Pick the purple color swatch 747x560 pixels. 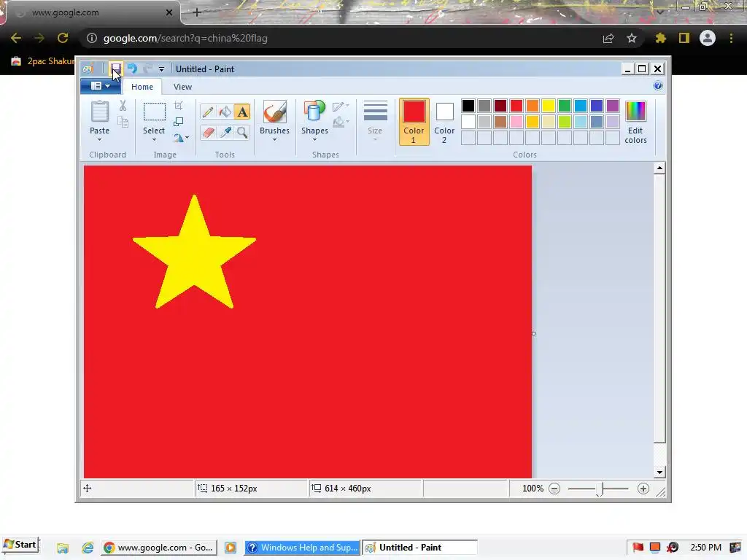pos(613,105)
